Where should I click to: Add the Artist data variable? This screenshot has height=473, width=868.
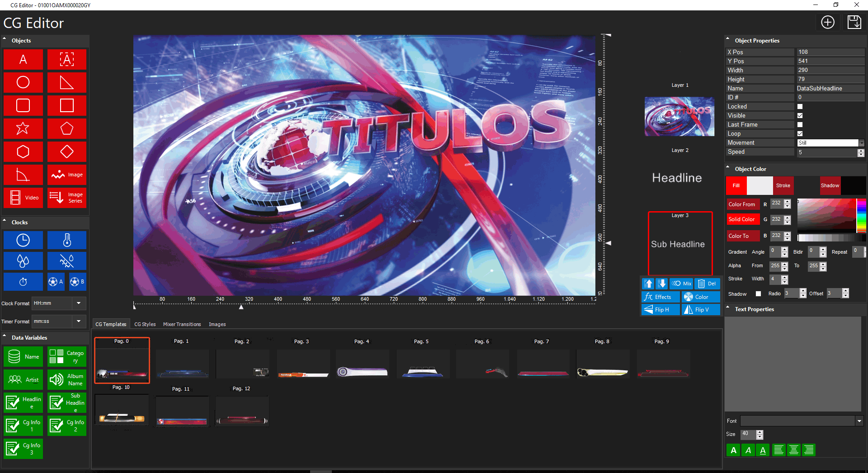pyautogui.click(x=23, y=380)
